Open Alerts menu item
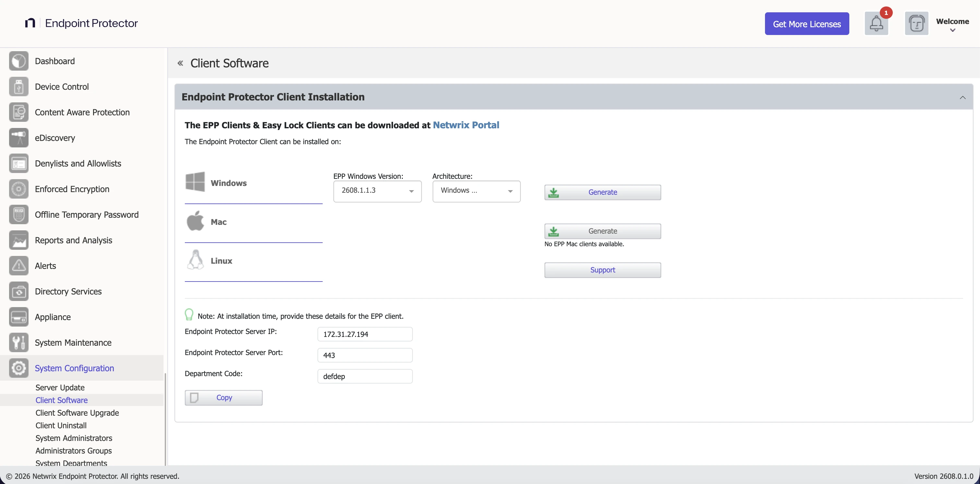The width and height of the screenshot is (980, 484). [45, 266]
